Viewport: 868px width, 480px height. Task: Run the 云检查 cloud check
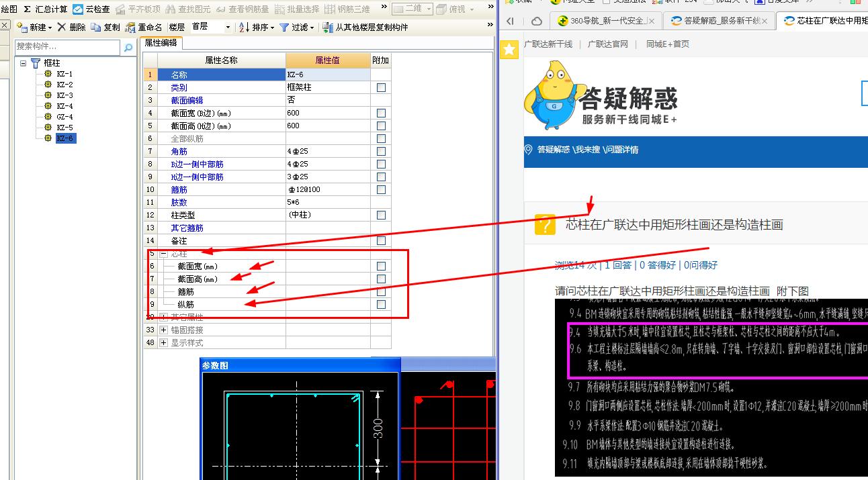pyautogui.click(x=91, y=9)
